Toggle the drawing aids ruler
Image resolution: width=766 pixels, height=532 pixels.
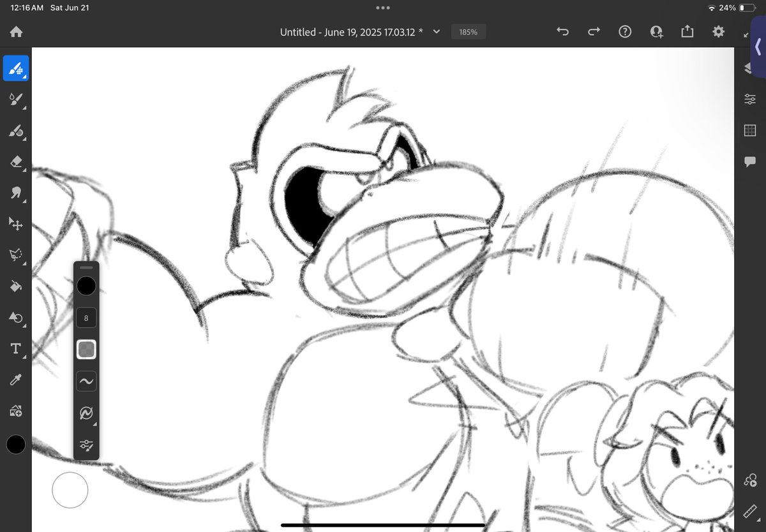(750, 511)
